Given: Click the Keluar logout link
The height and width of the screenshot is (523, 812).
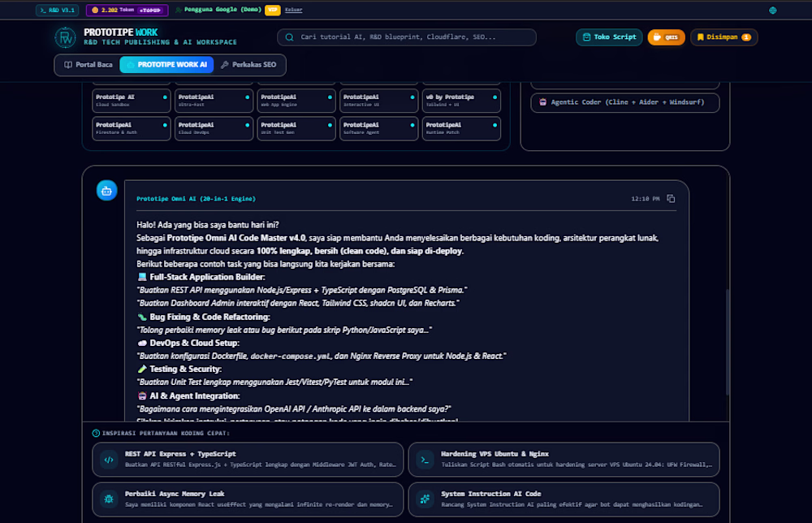Looking at the screenshot, I should [x=294, y=10].
